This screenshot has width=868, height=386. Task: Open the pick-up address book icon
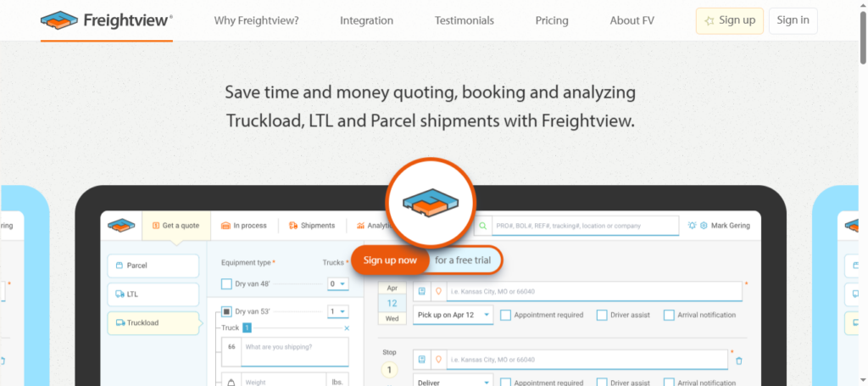[421, 291]
